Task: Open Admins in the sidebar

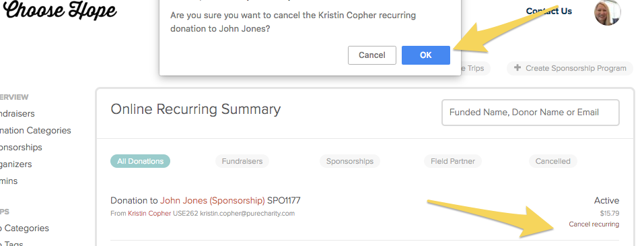Action: (8, 181)
